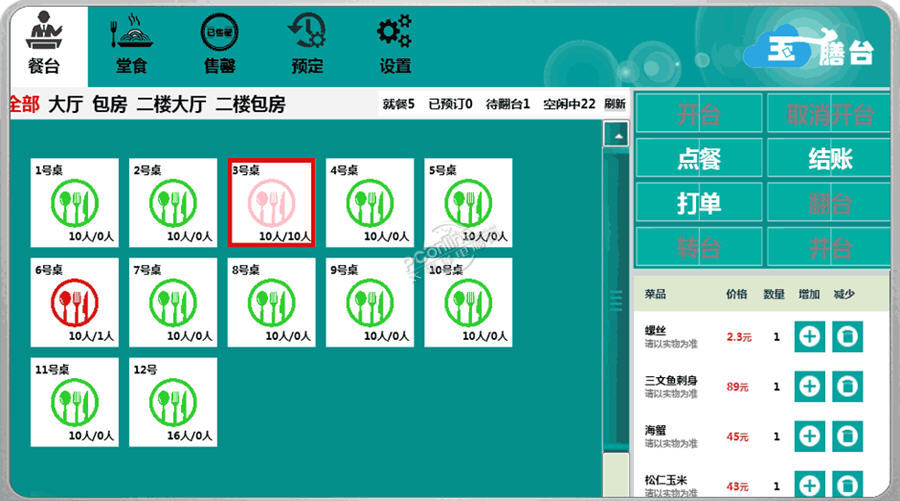Open the 售罄 sold-out tab
The image size is (900, 501).
(219, 45)
